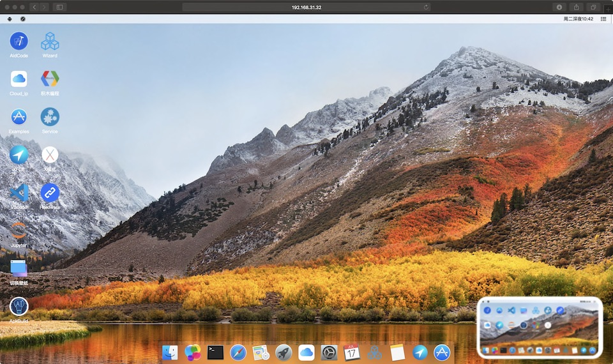This screenshot has height=364, width=613.
Task: Click the blue navigation arrow in dock
Action: point(420,353)
